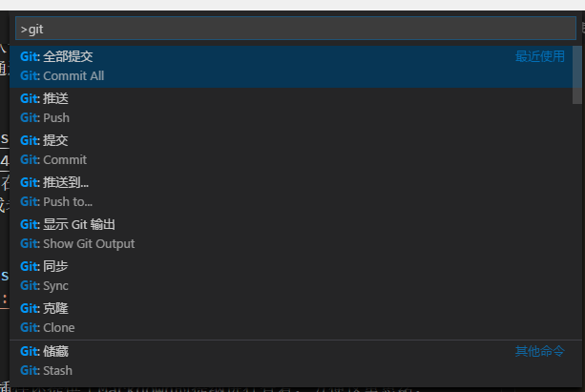The width and height of the screenshot is (585, 392).
Task: Click the Git: 同步 entry title
Action: (x=44, y=266)
